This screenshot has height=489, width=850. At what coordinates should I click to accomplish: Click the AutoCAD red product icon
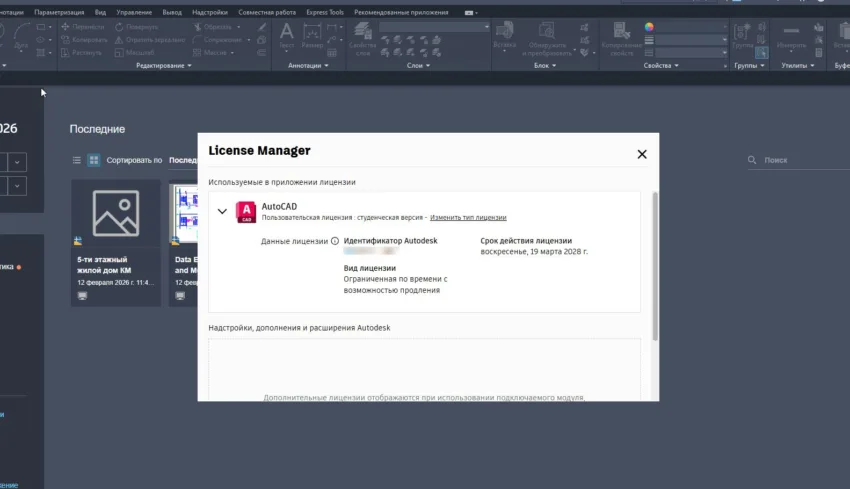(x=246, y=211)
